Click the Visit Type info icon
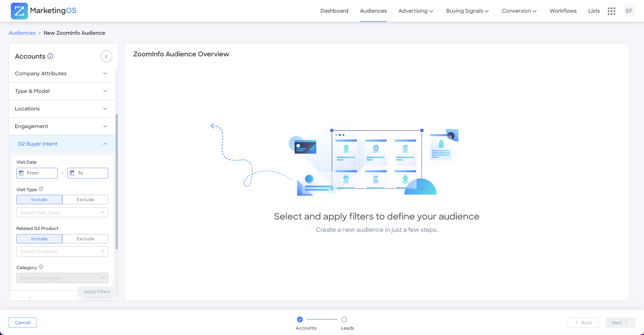 tap(41, 189)
